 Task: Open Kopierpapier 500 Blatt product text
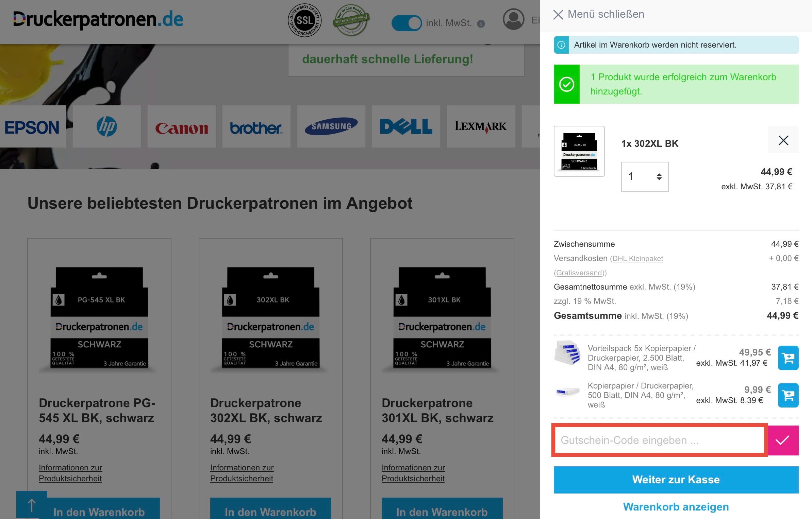(641, 395)
